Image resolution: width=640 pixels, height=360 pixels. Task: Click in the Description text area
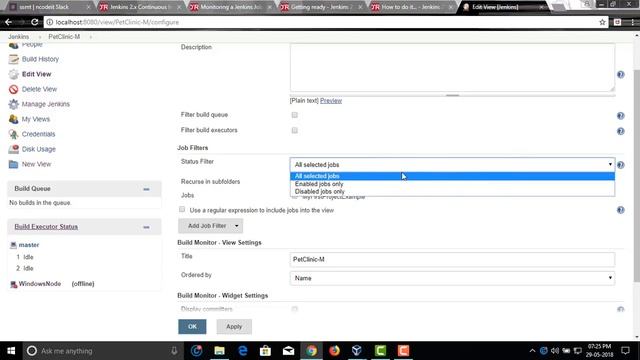point(452,67)
